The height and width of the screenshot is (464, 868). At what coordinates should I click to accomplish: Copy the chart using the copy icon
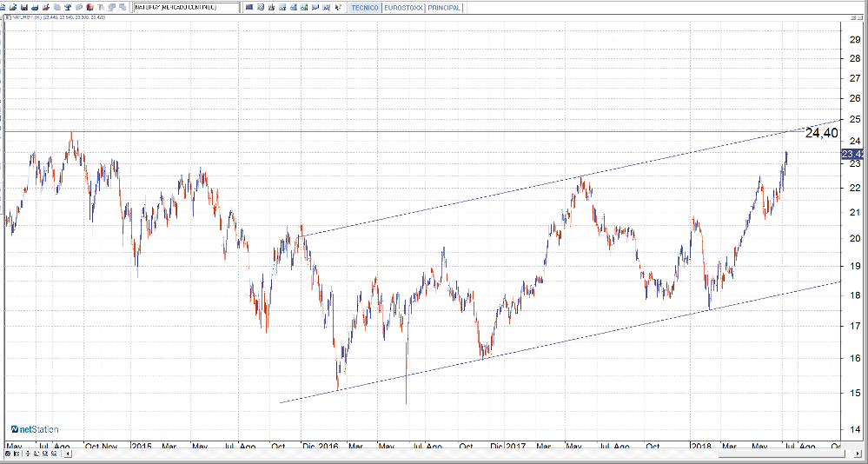57,7
